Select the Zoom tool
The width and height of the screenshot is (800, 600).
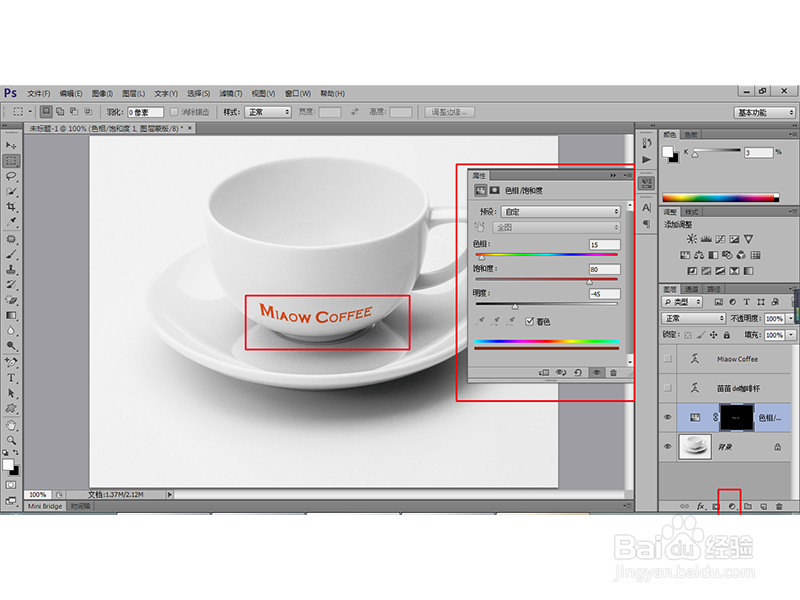[11, 440]
